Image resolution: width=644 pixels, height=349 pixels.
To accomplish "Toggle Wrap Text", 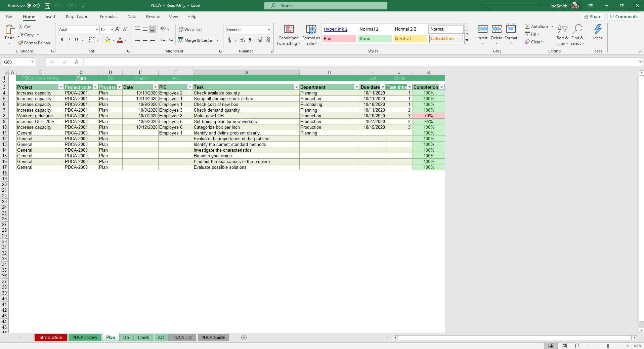I will (x=190, y=30).
